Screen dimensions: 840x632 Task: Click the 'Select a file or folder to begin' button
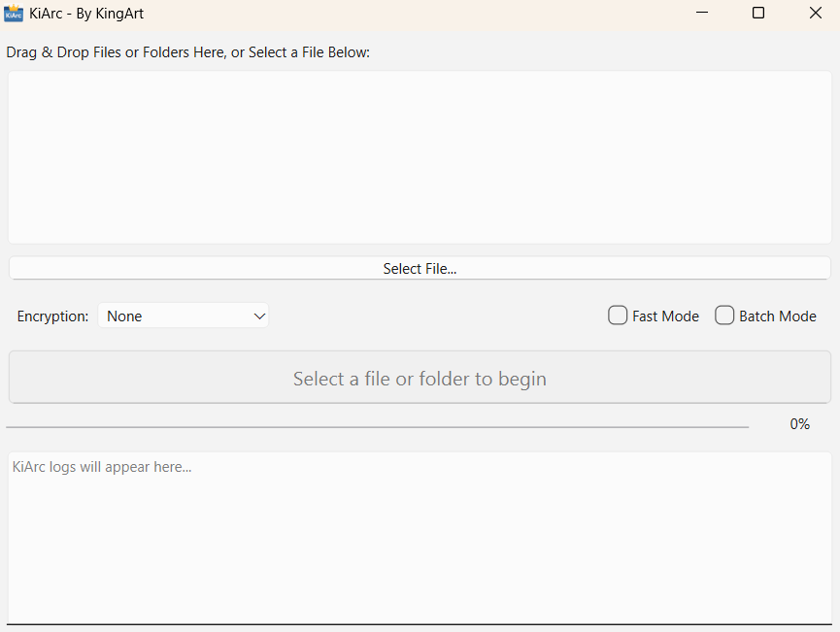(x=420, y=378)
